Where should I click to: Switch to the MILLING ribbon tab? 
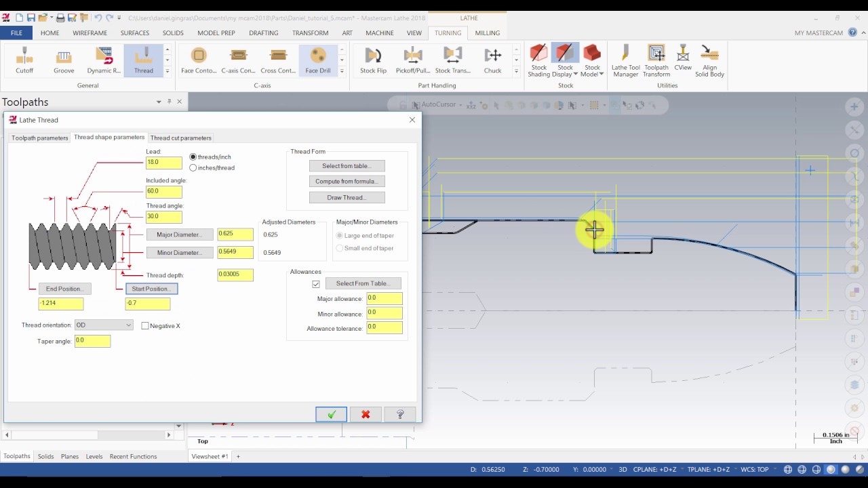[x=488, y=33]
